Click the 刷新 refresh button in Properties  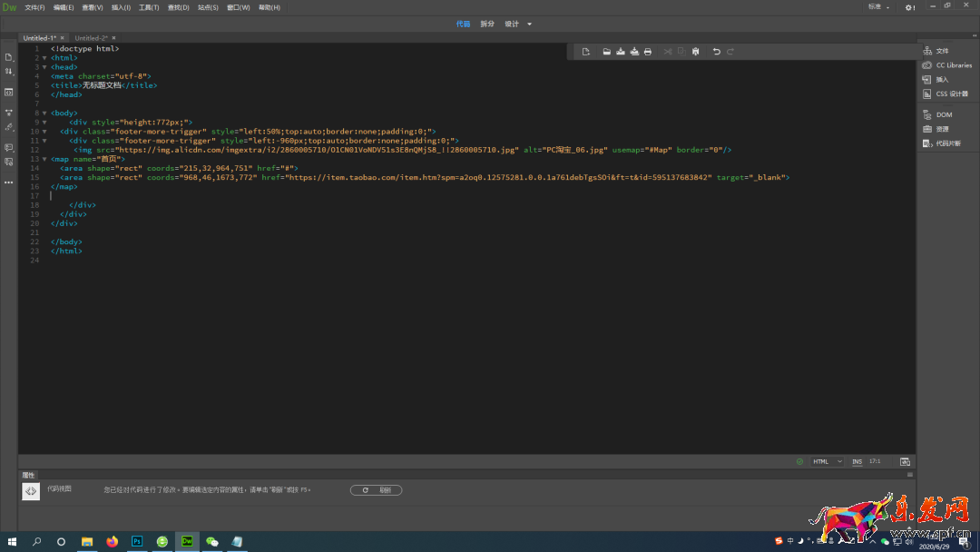[376, 490]
